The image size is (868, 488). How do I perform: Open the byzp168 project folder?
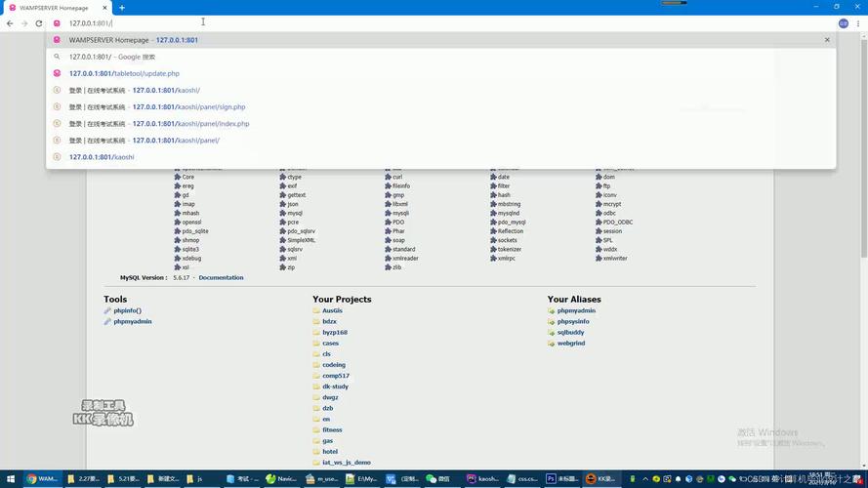(335, 333)
